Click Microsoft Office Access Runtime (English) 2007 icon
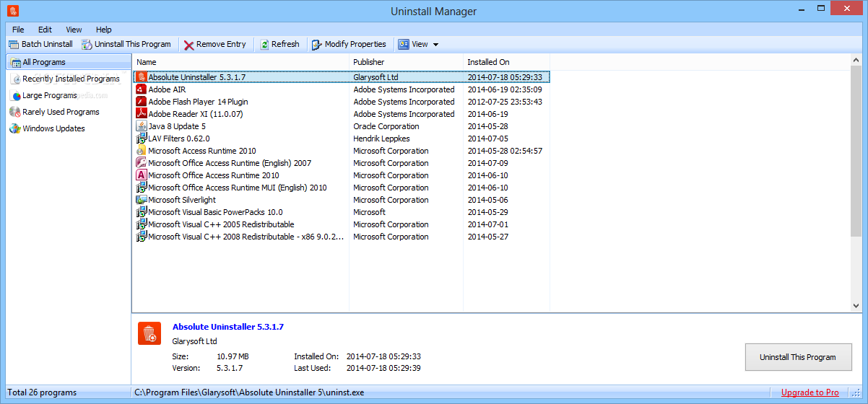 click(x=142, y=163)
